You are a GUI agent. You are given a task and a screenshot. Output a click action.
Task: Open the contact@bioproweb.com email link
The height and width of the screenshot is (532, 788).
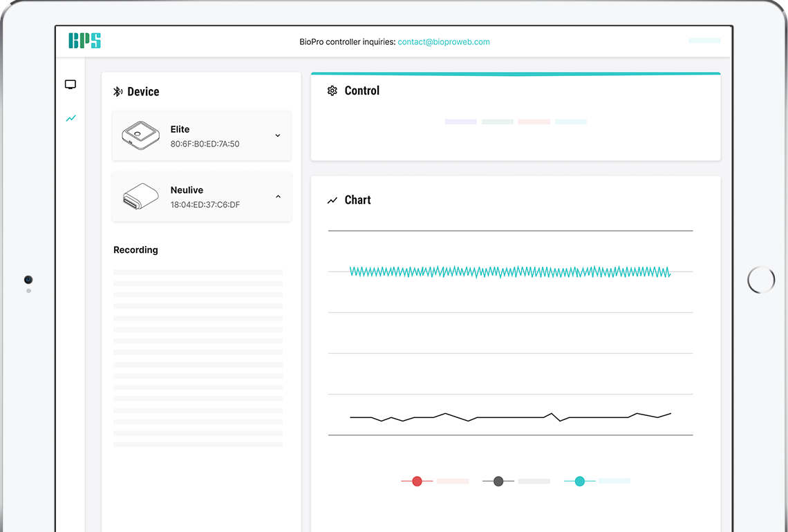pos(443,41)
